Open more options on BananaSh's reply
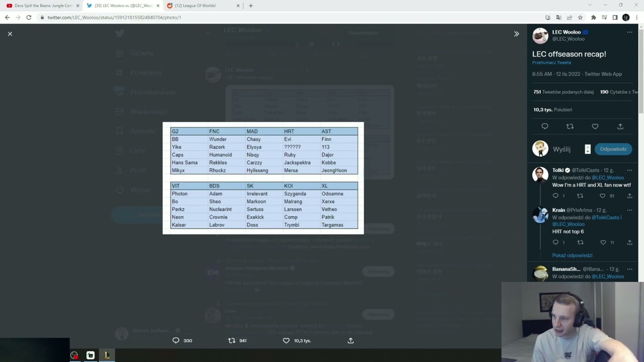644x362 pixels. tap(629, 269)
